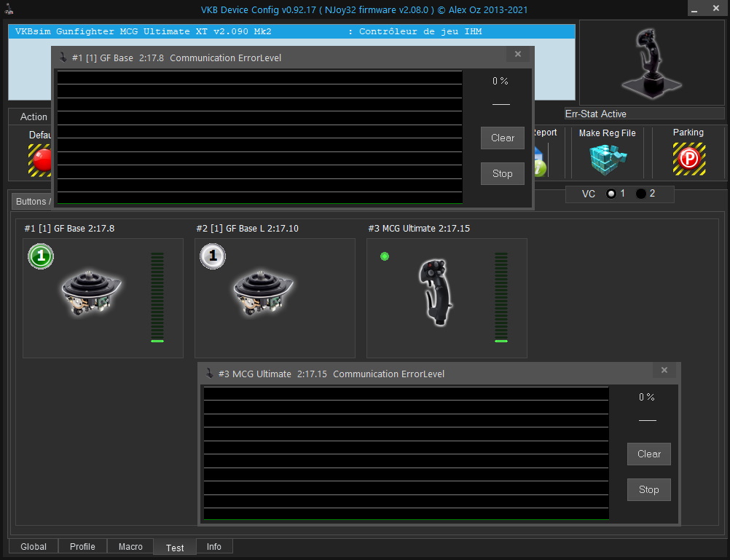Viewport: 730px width, 560px height.
Task: Select VC radio option 1
Action: coord(611,194)
